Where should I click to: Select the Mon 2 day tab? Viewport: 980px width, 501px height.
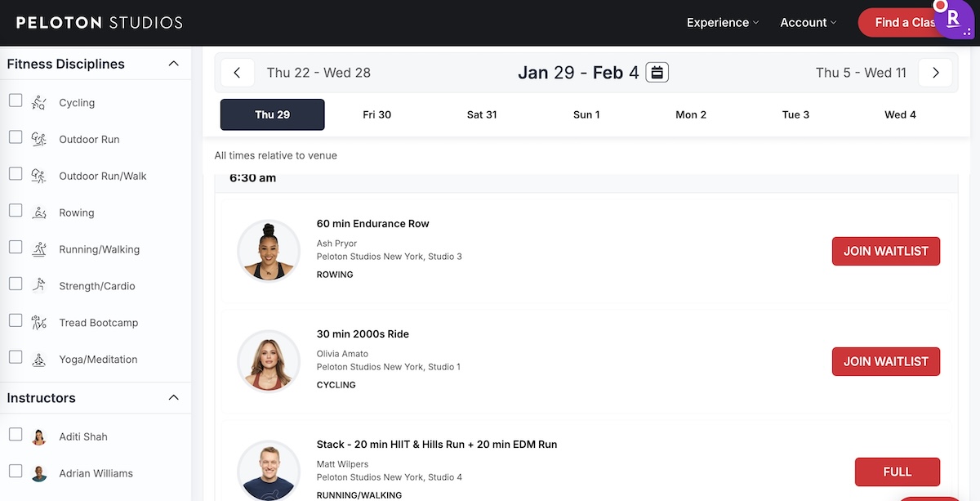(x=691, y=114)
